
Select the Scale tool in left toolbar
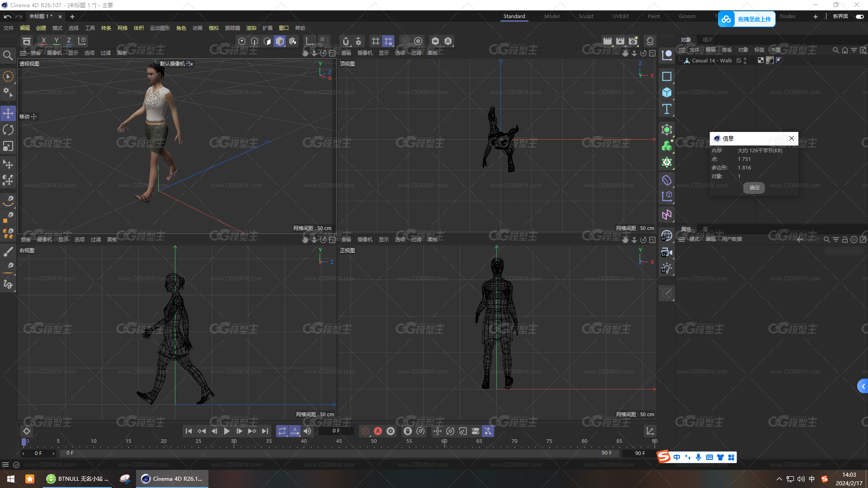pyautogui.click(x=8, y=146)
